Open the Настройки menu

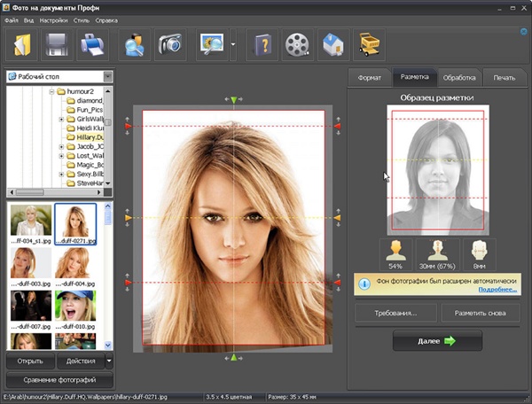52,19
